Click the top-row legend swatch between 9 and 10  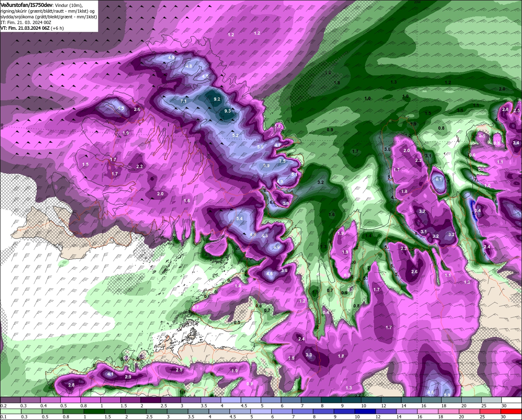click(351, 400)
